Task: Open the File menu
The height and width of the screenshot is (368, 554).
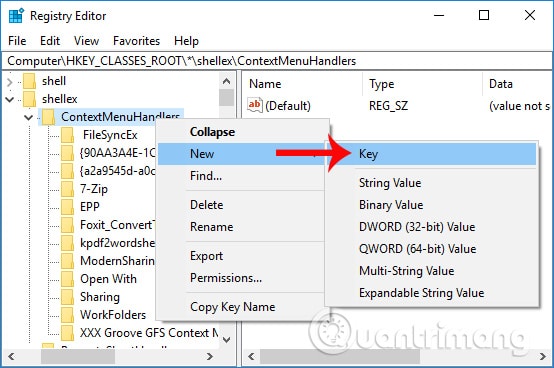Action: click(x=17, y=41)
